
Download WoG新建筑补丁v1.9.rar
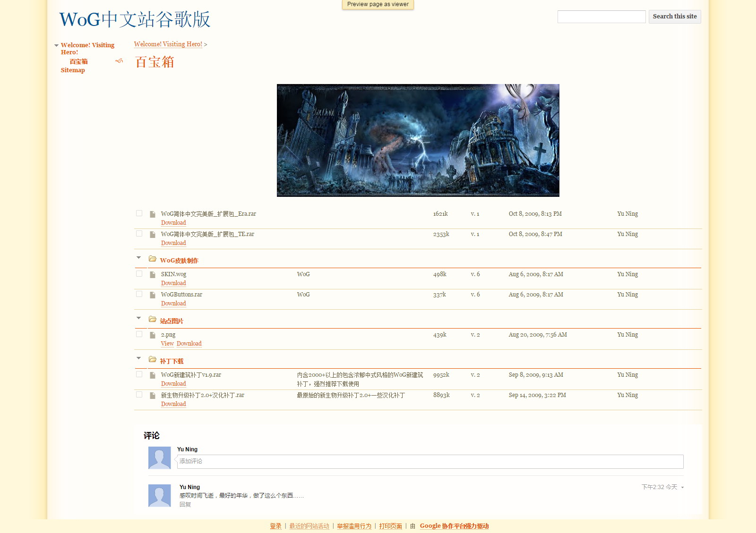[x=173, y=384]
